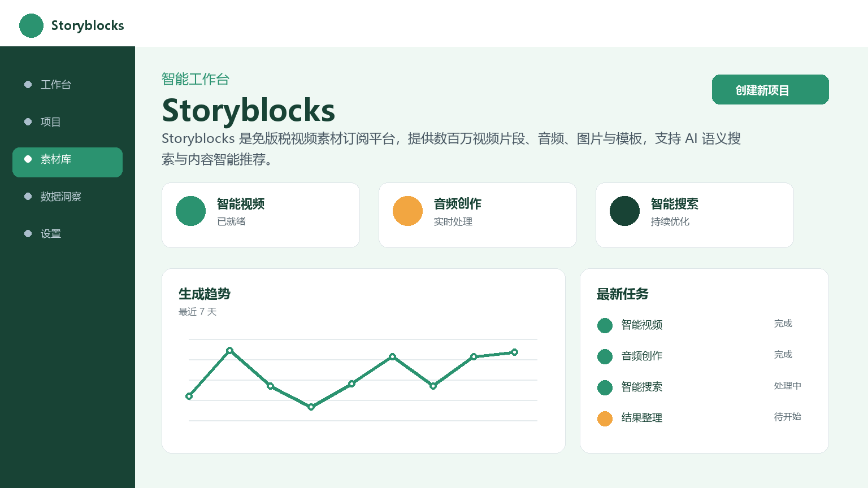Image resolution: width=868 pixels, height=488 pixels.
Task: Select the 素材库 sidebar item
Action: (x=67, y=162)
